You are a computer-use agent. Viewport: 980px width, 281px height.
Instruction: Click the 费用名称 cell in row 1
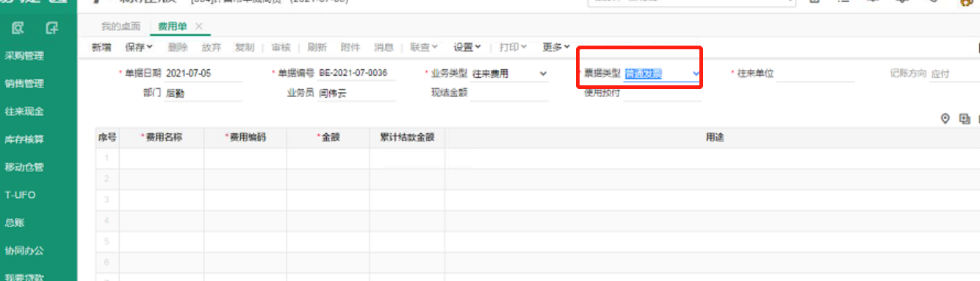(162, 158)
